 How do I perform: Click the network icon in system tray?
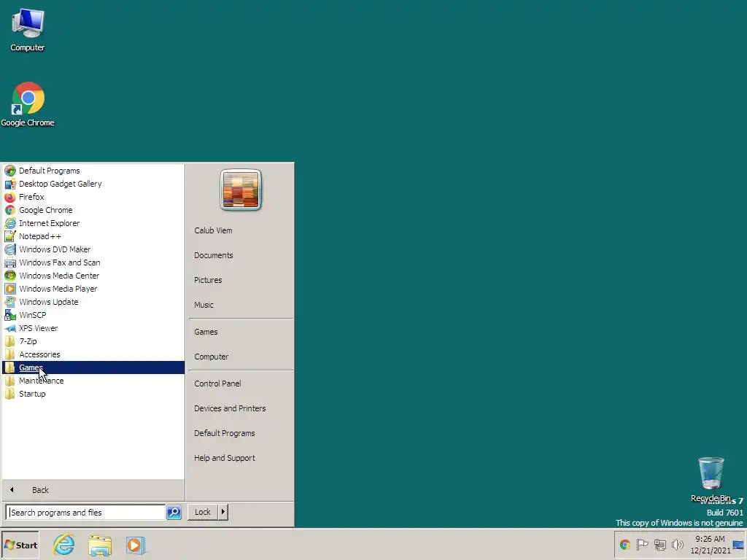(659, 545)
